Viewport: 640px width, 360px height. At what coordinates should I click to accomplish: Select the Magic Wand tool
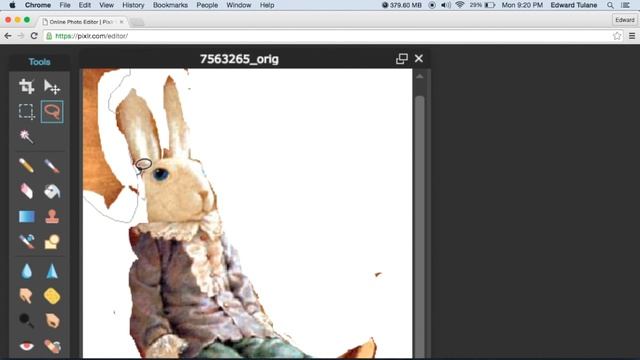pyautogui.click(x=27, y=136)
